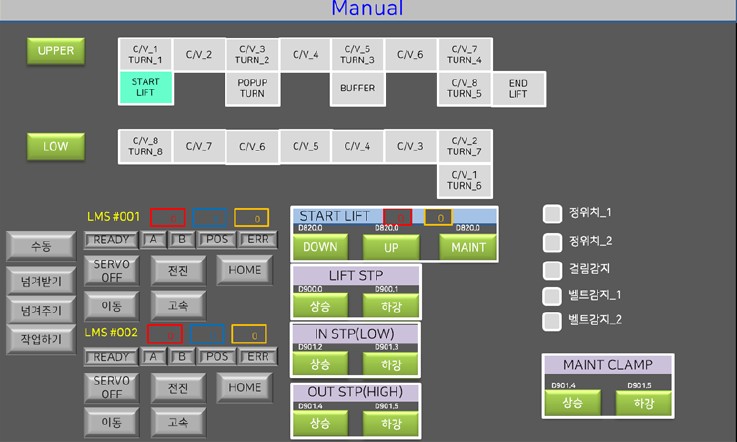
Task: Click the ERR indicator of LMS #001
Action: pyautogui.click(x=258, y=240)
